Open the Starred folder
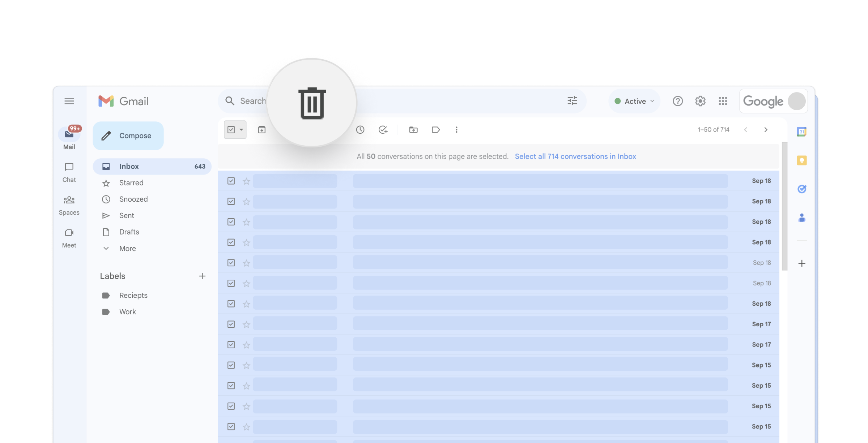Screen dimensions: 868x443 [x=131, y=183]
